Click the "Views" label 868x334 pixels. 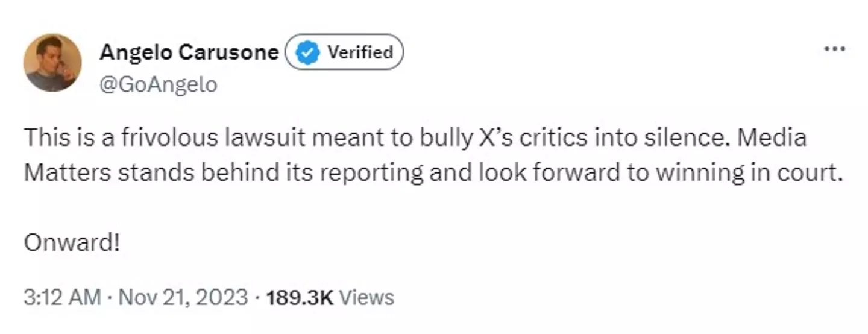point(367,297)
